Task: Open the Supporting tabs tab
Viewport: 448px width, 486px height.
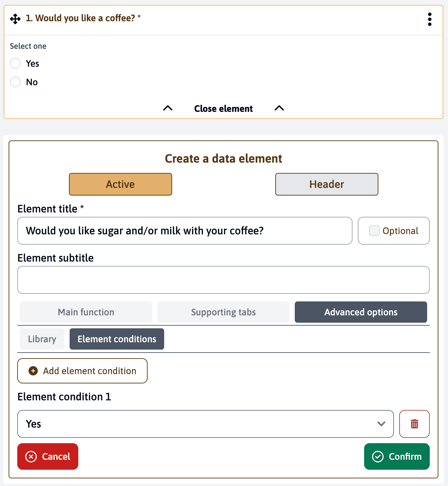Action: 223,312
